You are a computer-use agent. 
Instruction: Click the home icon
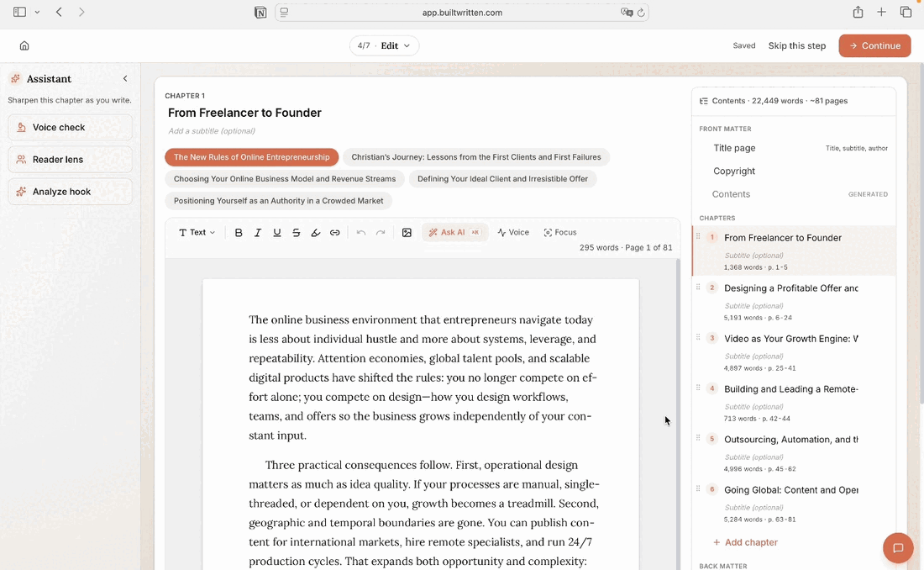[24, 45]
